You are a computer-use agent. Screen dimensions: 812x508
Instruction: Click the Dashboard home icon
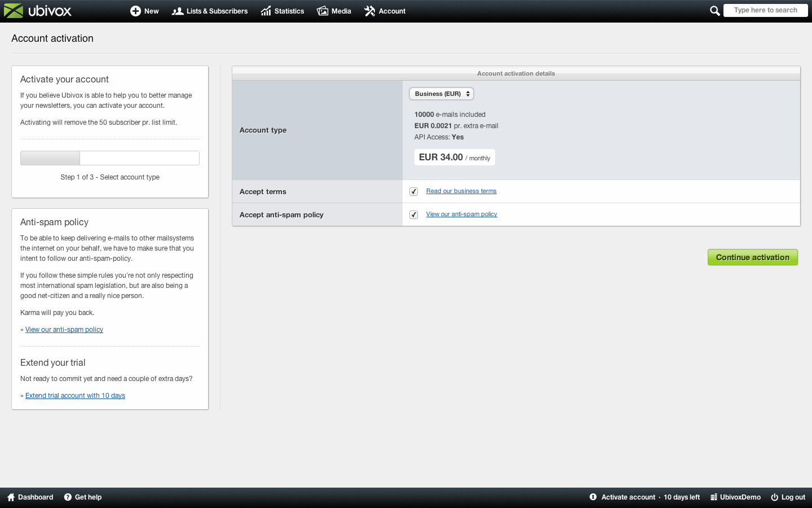[x=11, y=497]
